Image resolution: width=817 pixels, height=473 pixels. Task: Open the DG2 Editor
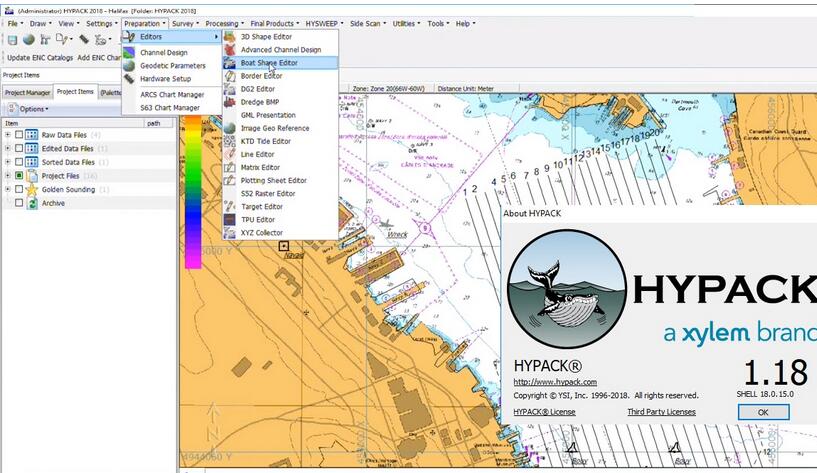click(x=281, y=89)
